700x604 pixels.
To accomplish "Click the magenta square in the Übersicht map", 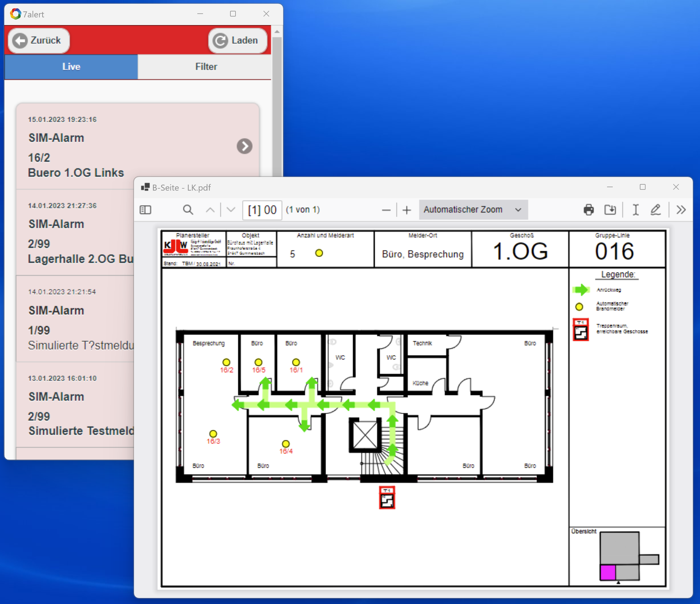I will pos(608,573).
